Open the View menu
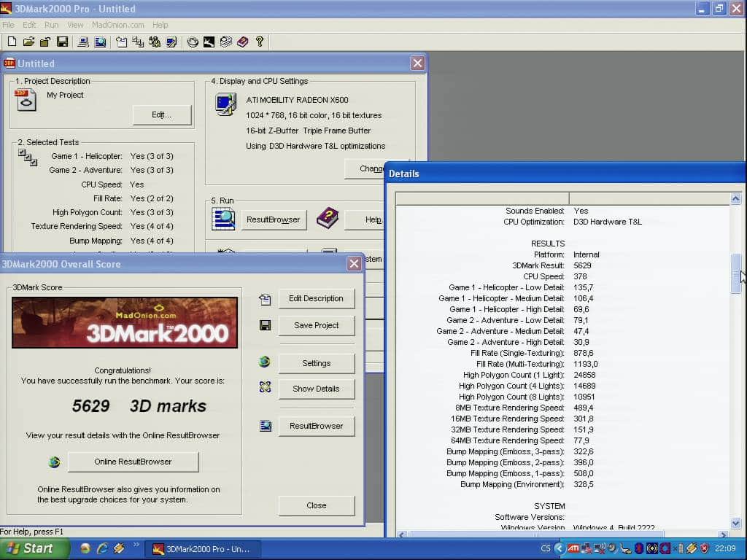The image size is (747, 560). (75, 25)
